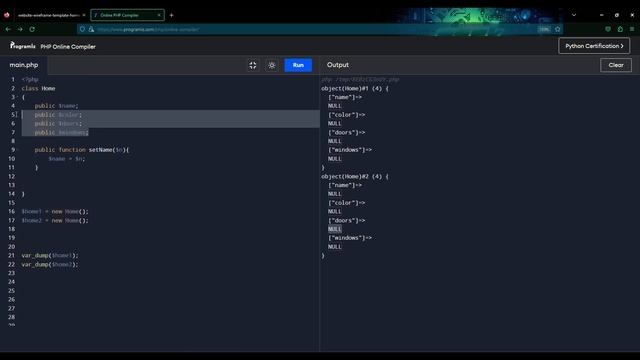This screenshot has width=640, height=360.
Task: Place cursor on 'class Home' line
Action: [x=38, y=88]
